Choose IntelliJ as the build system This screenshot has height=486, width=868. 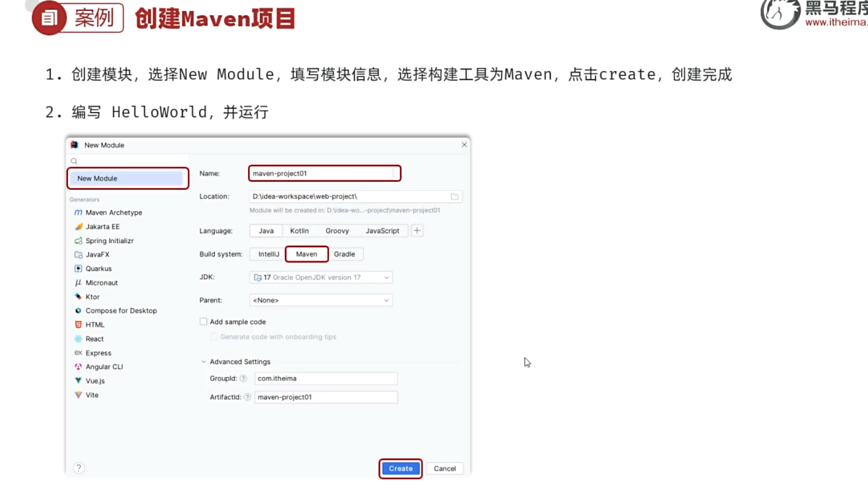pos(268,254)
